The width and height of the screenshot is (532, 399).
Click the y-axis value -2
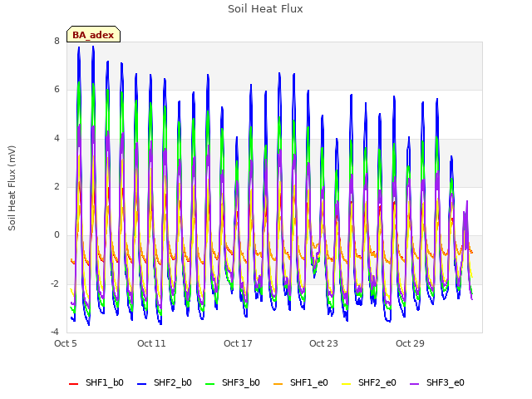55,283
